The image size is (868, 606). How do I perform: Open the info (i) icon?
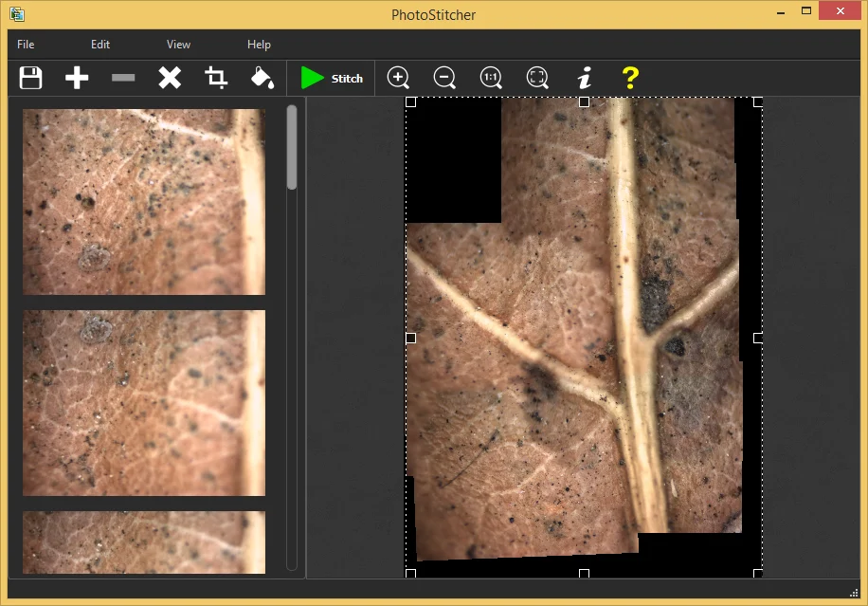584,78
